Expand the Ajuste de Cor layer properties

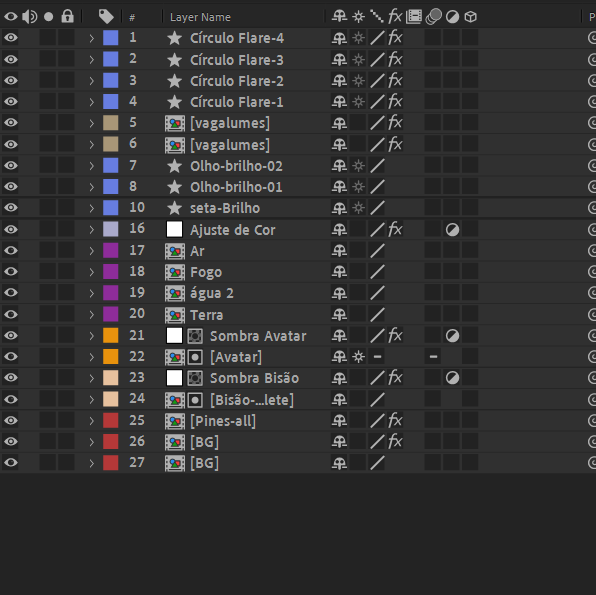(x=91, y=230)
